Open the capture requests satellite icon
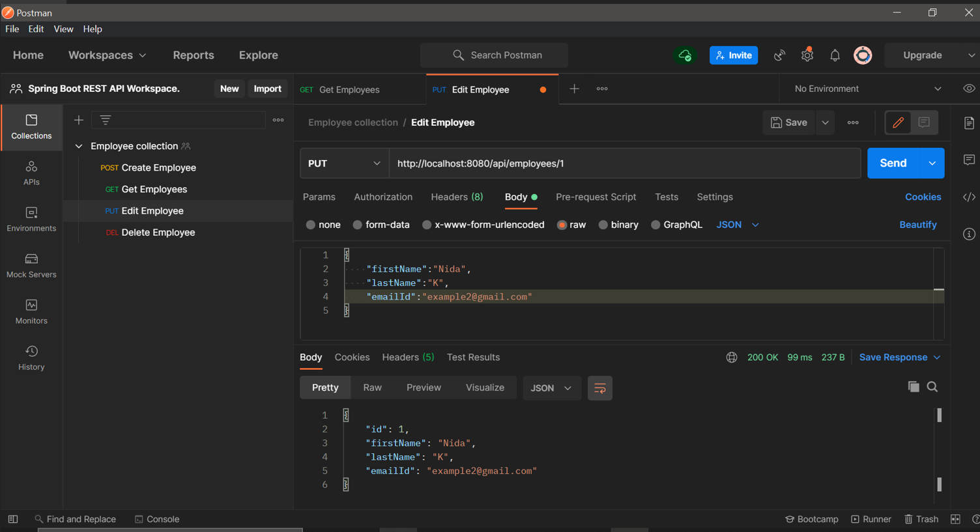980x532 pixels. click(779, 55)
